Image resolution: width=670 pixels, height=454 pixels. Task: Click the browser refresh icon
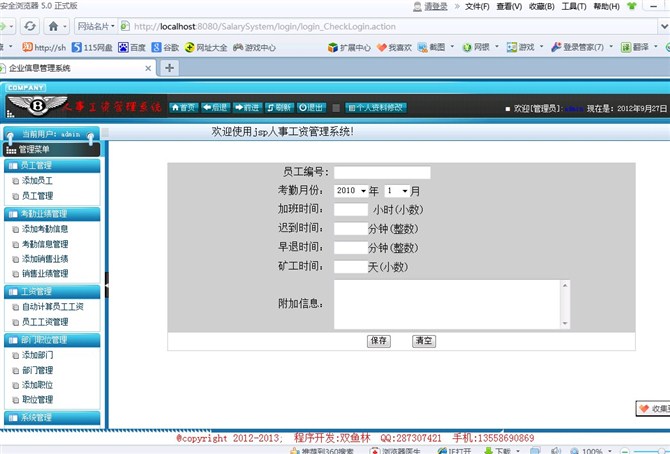point(30,27)
